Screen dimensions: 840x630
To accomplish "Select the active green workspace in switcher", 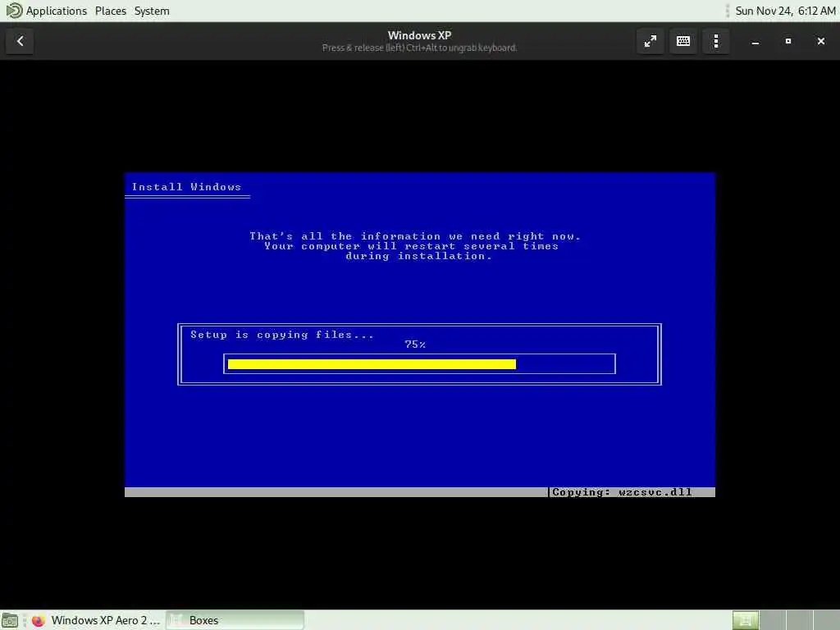I will (745, 620).
